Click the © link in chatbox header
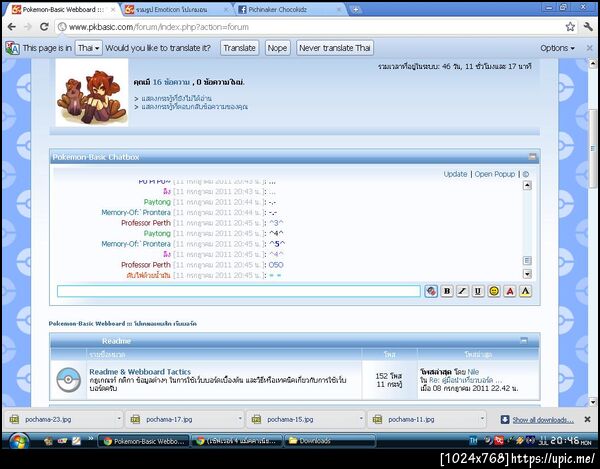This screenshot has width=600, height=469. (526, 174)
